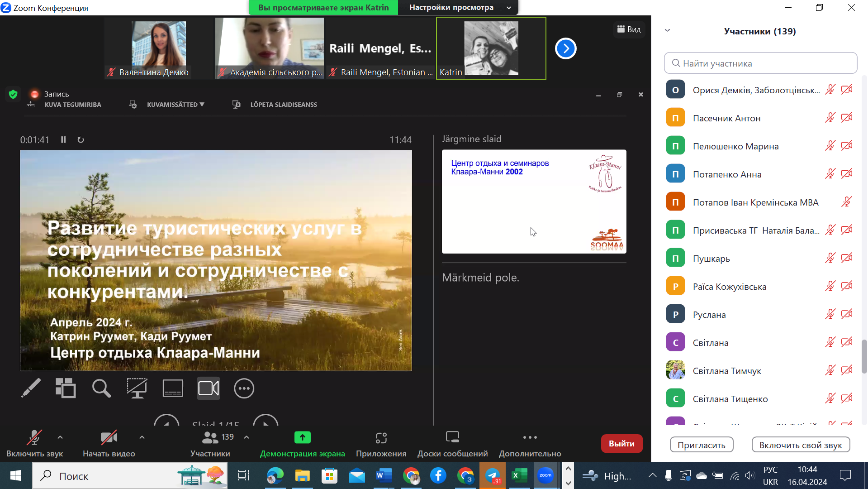This screenshot has width=868, height=489.
Task: Unmute microphone with Включить звук
Action: [34, 443]
